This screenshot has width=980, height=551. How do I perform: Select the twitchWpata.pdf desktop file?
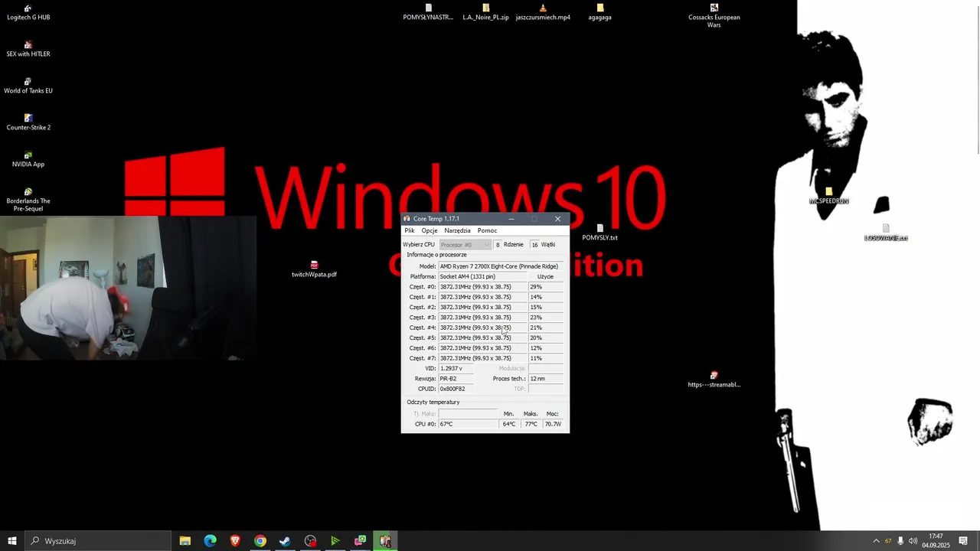pyautogui.click(x=314, y=269)
